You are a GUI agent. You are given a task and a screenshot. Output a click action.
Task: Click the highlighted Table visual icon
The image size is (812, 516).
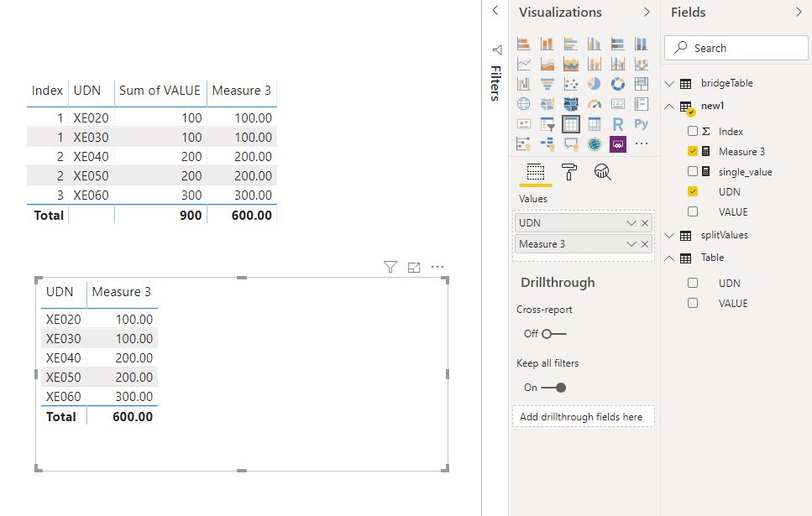pyautogui.click(x=571, y=124)
